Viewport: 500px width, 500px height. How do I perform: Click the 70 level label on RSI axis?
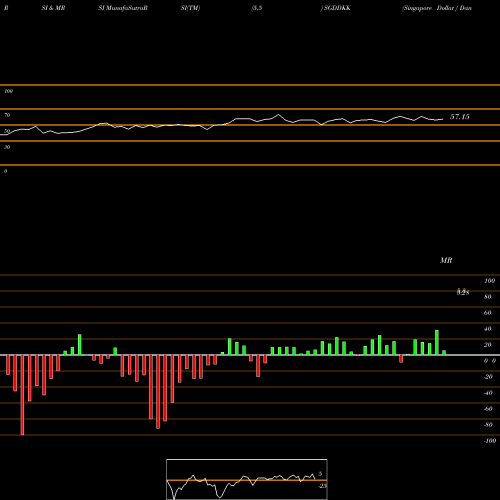click(7, 115)
